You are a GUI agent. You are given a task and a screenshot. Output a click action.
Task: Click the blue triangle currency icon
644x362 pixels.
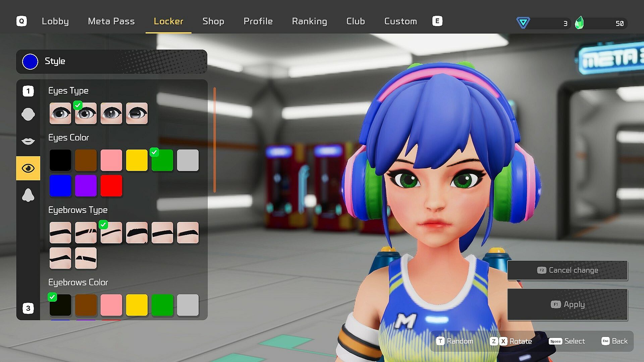523,23
